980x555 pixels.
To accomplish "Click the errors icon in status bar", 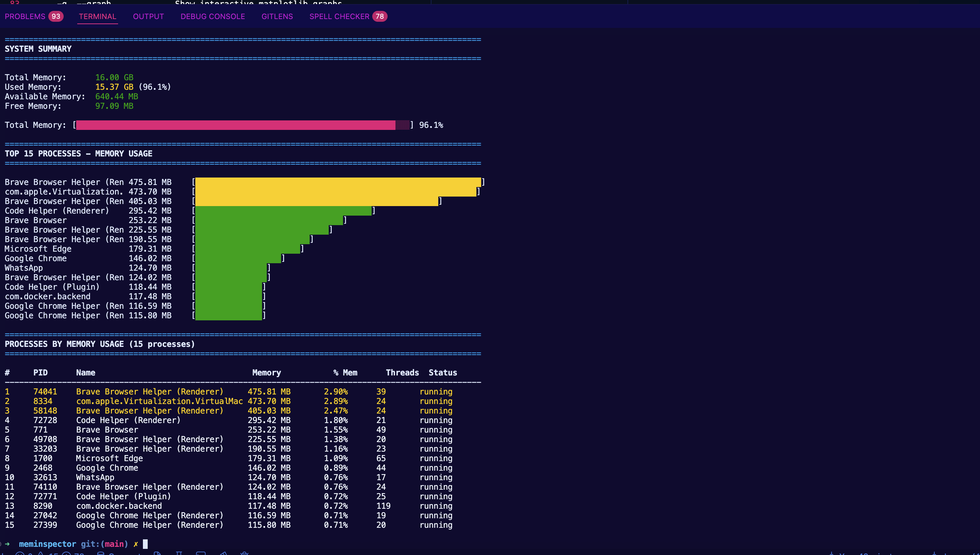I will pyautogui.click(x=20, y=554).
